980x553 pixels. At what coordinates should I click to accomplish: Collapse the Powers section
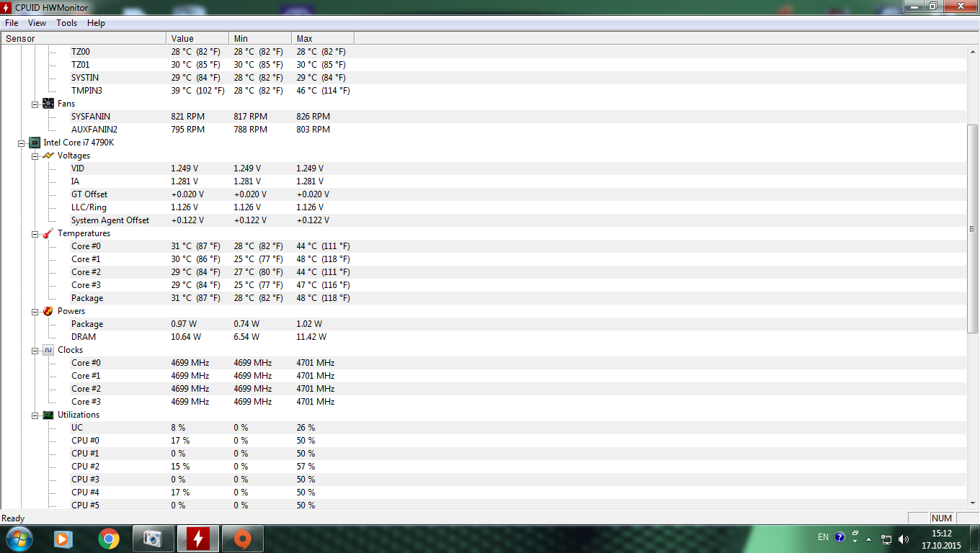(35, 311)
